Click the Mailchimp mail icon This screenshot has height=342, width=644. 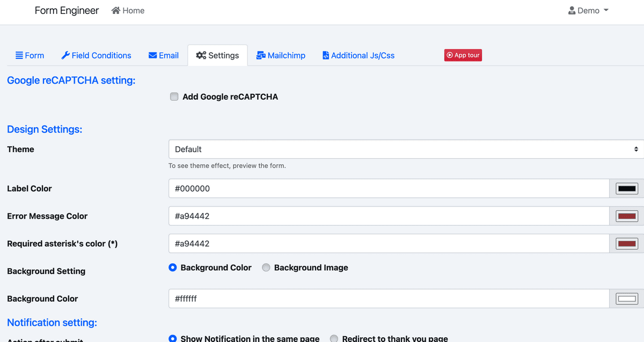tap(261, 55)
